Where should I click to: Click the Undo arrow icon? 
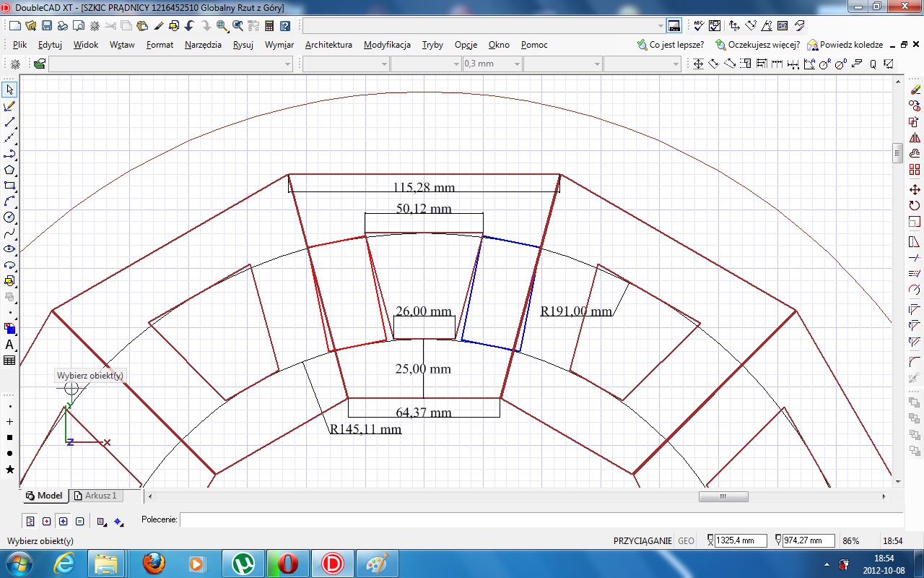pos(189,26)
